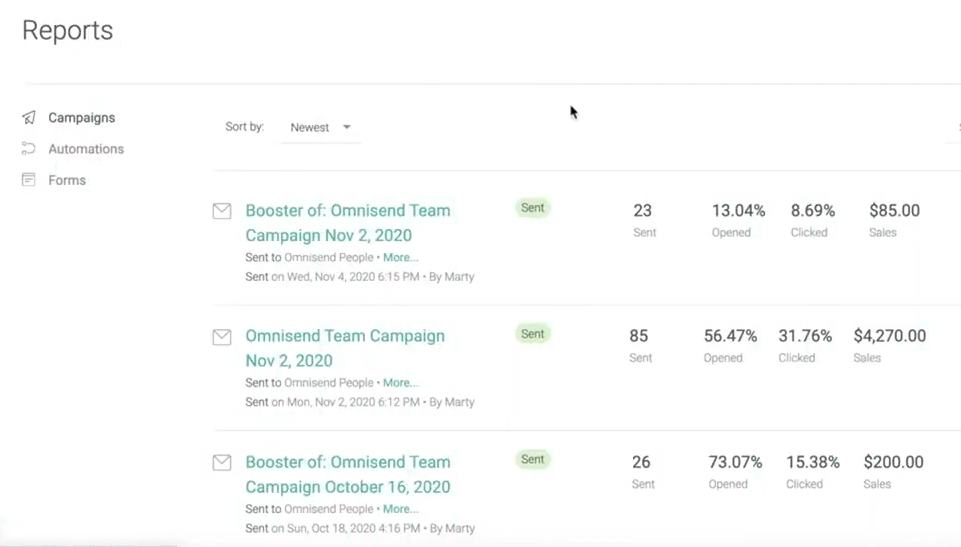The image size is (961, 547).
Task: Click the 56.47% Opened value
Action: pos(731,336)
